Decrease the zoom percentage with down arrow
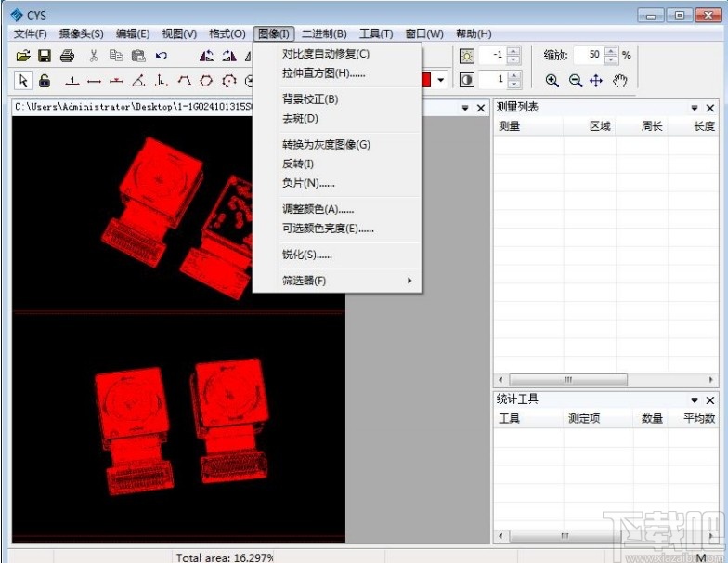 pyautogui.click(x=611, y=59)
